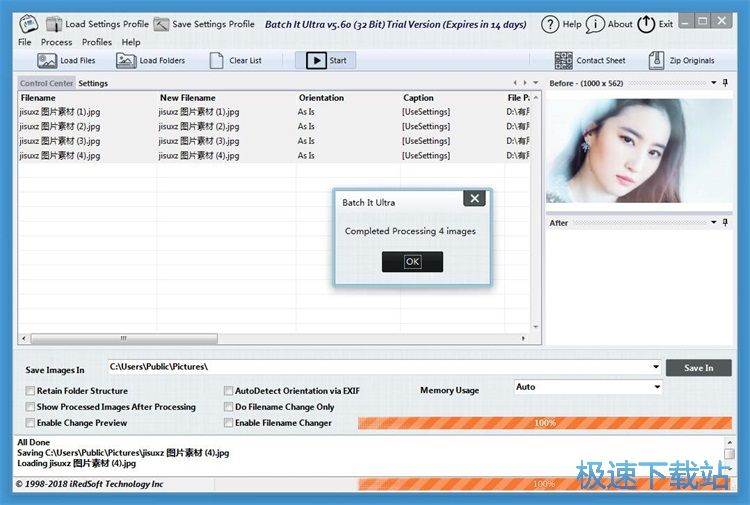Select row jisuxz 图片素材 (3).jpg
Viewport: 750px width, 505px height.
(x=274, y=141)
